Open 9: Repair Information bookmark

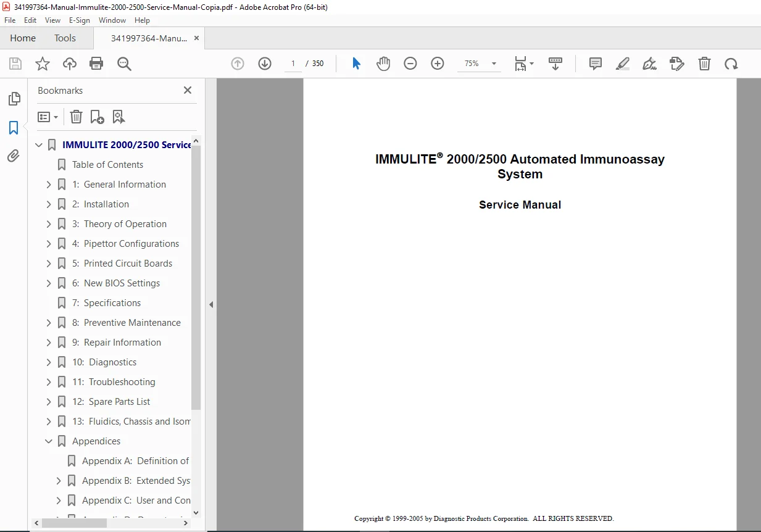pyautogui.click(x=117, y=343)
